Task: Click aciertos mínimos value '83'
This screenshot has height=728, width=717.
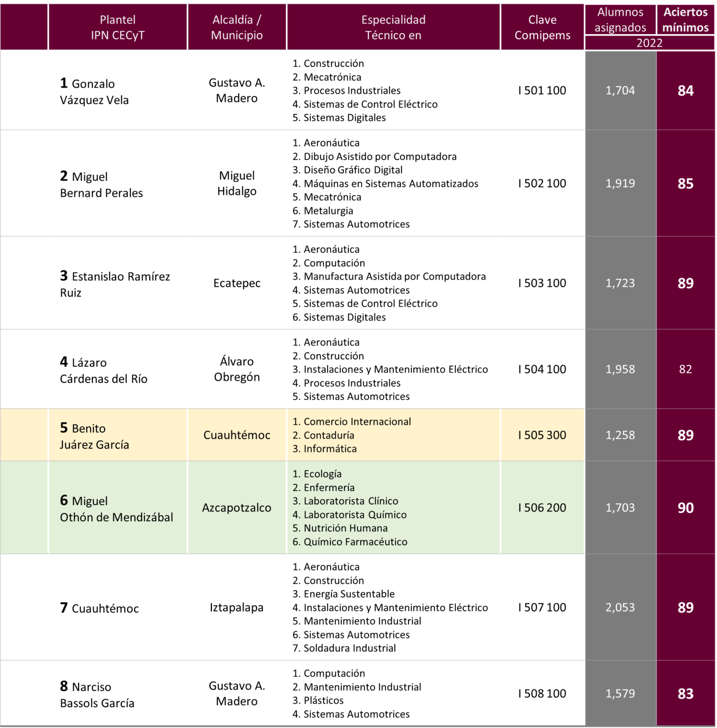Action: tap(686, 693)
